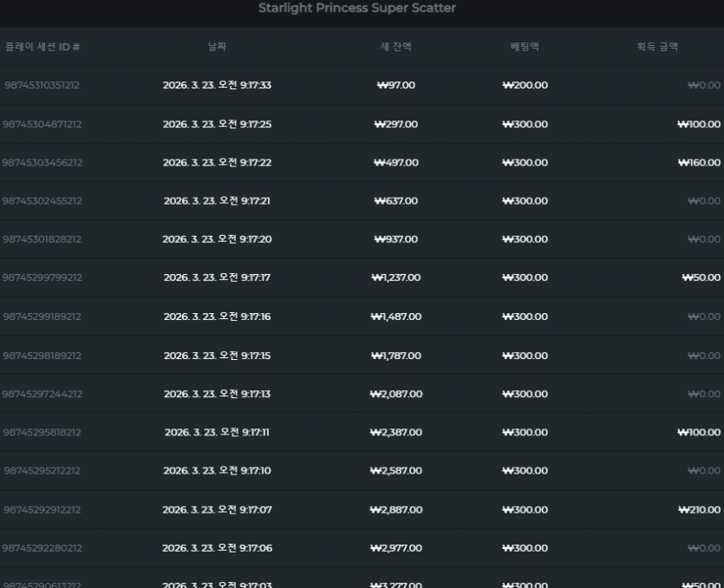The image size is (724, 588).
Task: View session 98745297244212
Action: [42, 394]
